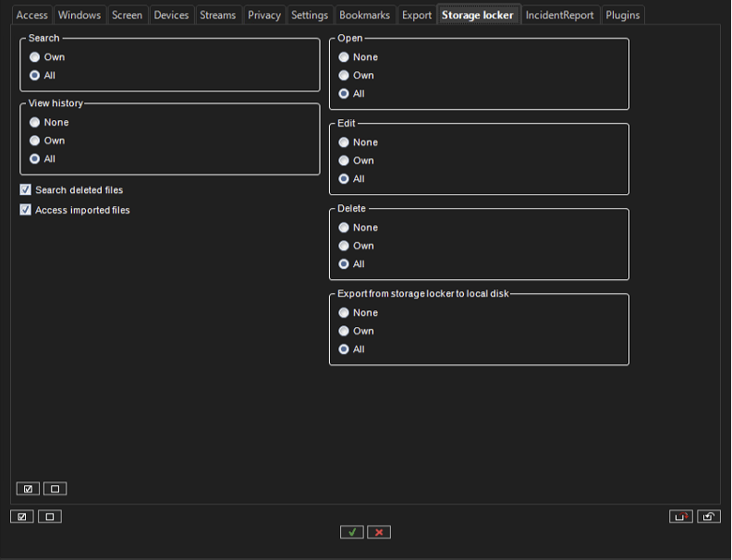This screenshot has height=560, width=732.
Task: Select the Storage locker tab
Action: (x=478, y=15)
